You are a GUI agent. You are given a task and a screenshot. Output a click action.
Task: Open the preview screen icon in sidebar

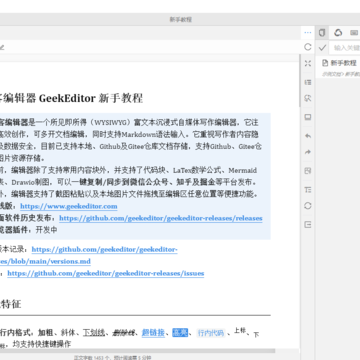[308, 117]
